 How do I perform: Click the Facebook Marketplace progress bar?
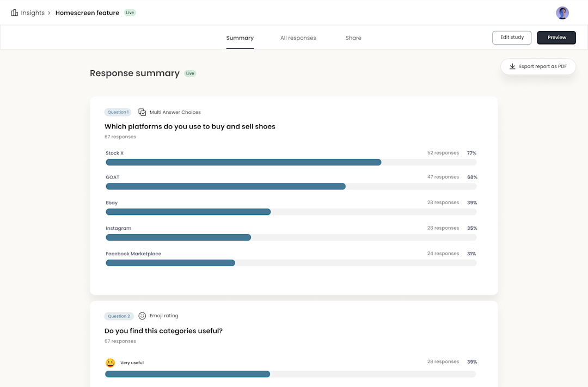[291, 263]
